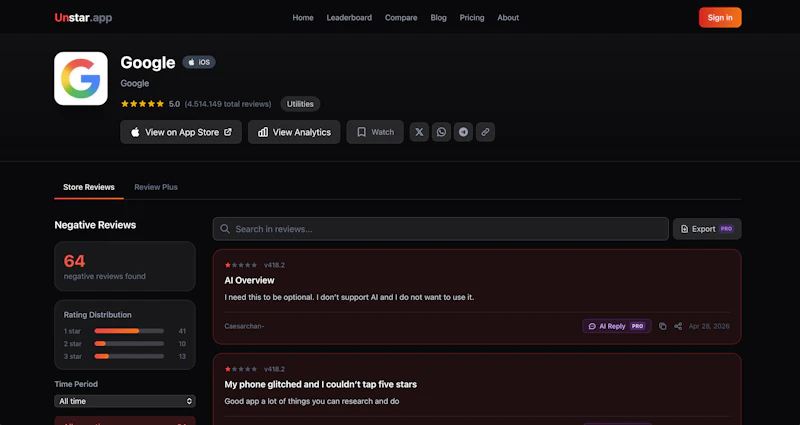
Task: Click the star rating on AI Overview review
Action: [241, 265]
